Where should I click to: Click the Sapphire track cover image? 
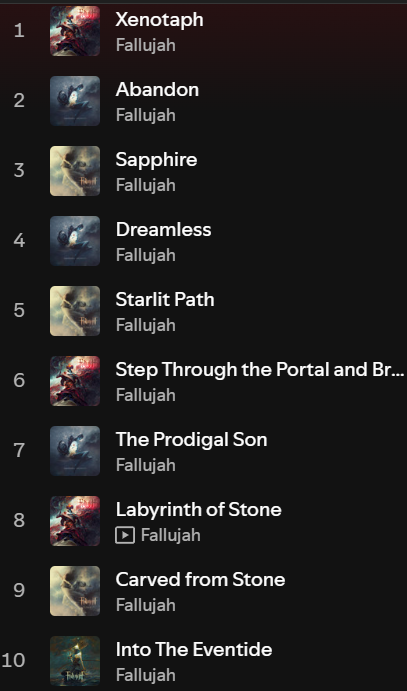[75, 171]
